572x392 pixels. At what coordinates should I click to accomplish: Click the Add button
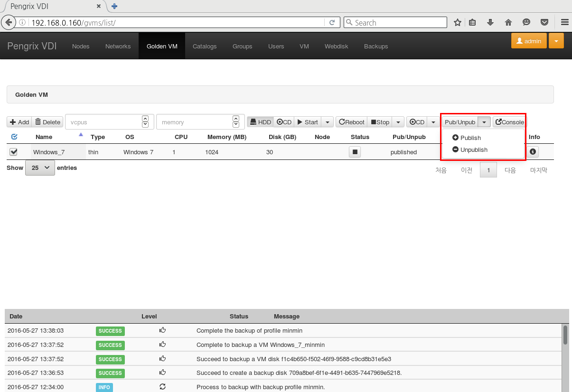[x=19, y=122]
